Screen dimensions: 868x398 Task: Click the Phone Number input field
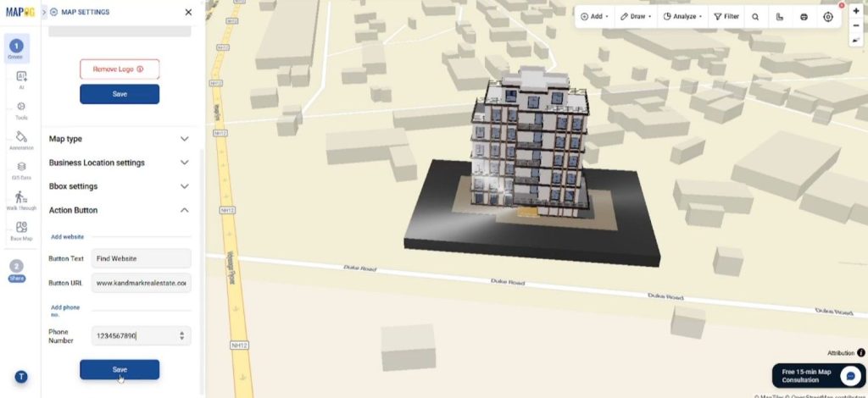[x=142, y=335]
